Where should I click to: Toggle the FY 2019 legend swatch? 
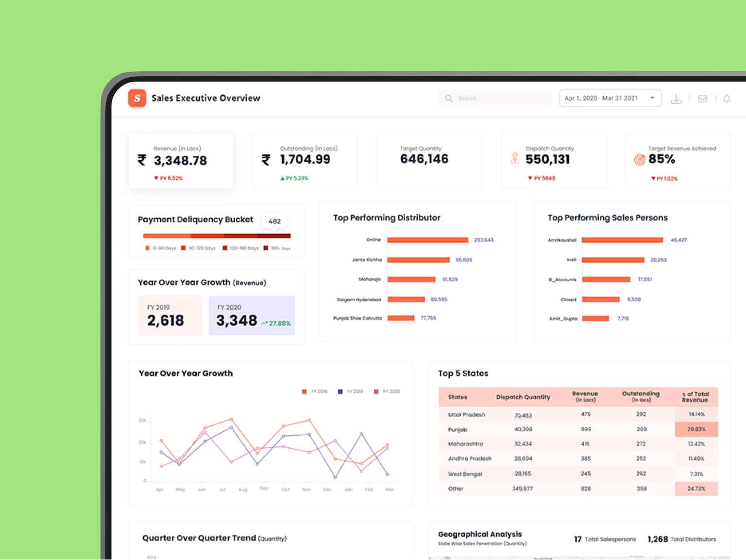point(340,391)
